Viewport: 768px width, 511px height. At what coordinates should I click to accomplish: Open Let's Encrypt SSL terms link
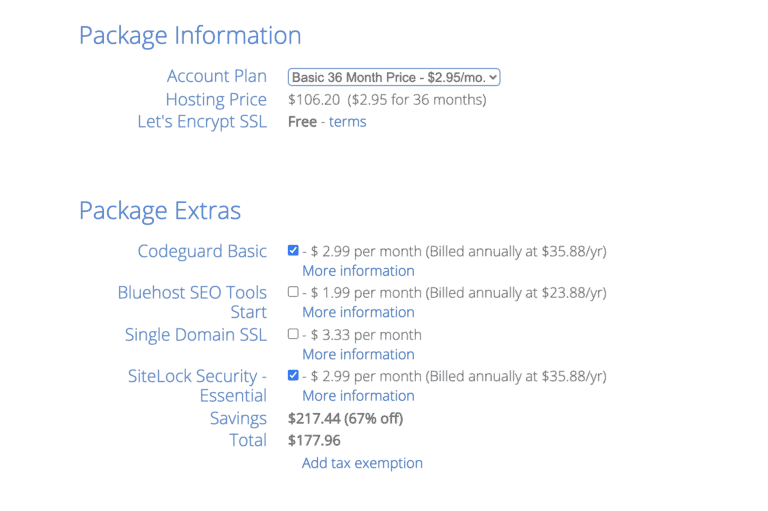(347, 122)
